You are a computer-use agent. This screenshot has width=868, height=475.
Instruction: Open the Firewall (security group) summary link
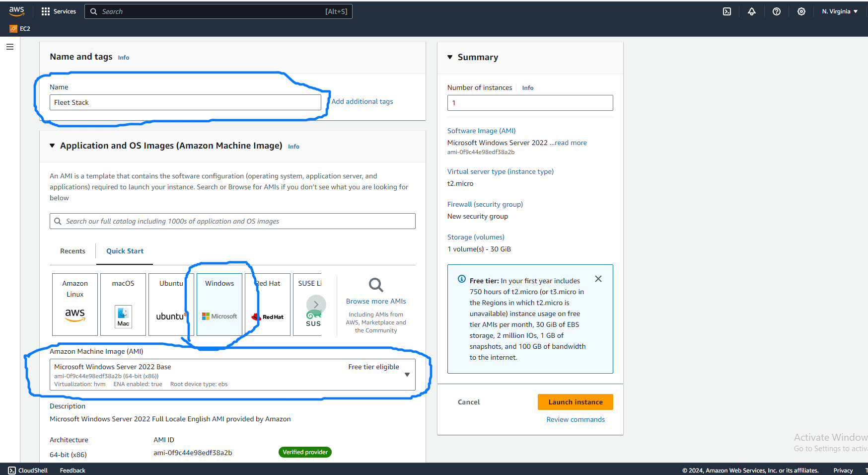pos(485,204)
